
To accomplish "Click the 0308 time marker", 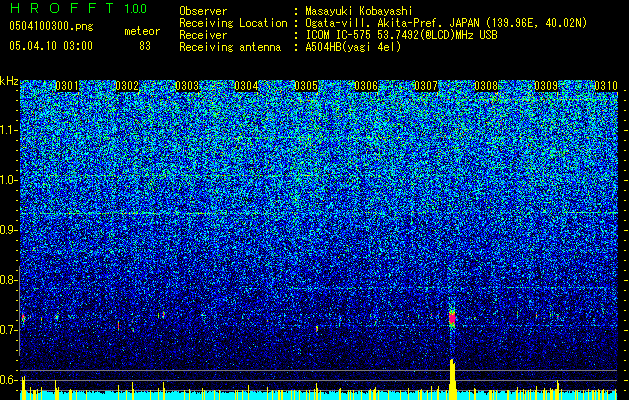I will pos(486,86).
